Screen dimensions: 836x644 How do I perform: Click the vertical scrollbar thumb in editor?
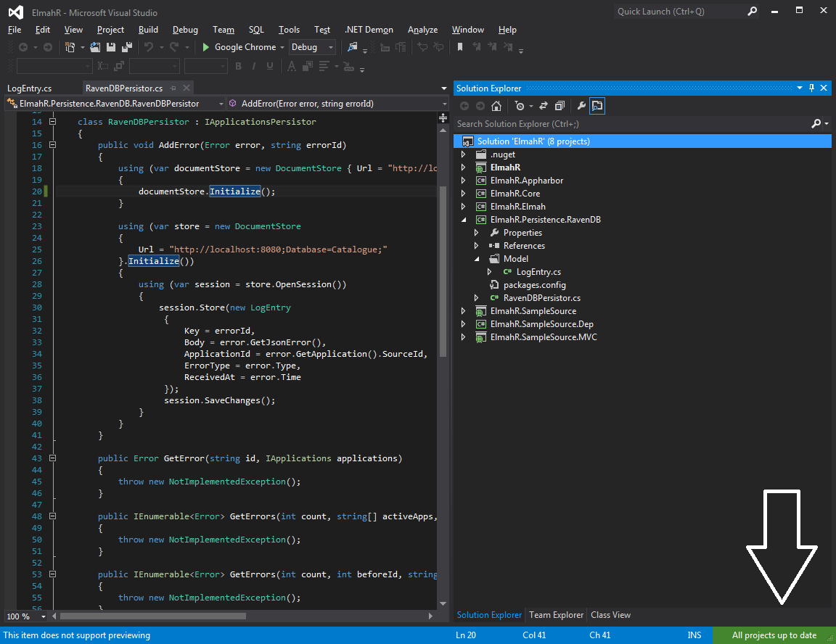pyautogui.click(x=443, y=272)
